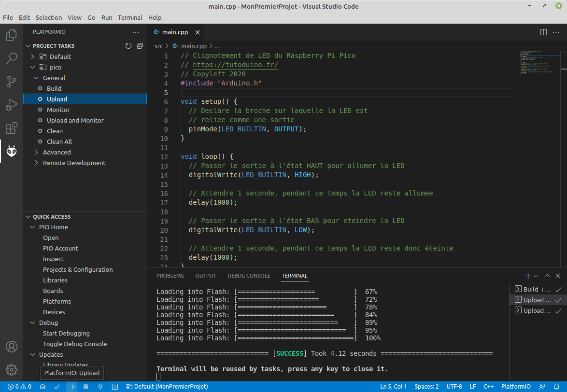Maximize the terminal panel with the up chevron

coord(547,276)
